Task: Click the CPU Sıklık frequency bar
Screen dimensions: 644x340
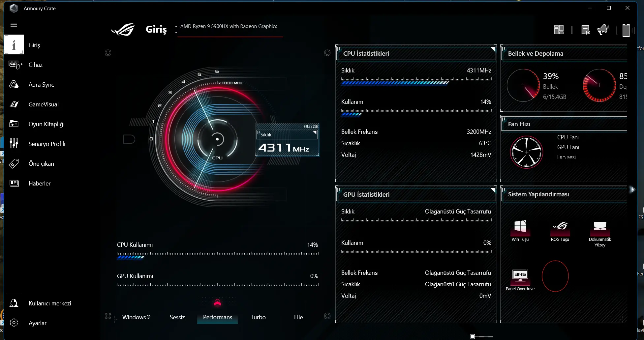Action: click(x=416, y=81)
